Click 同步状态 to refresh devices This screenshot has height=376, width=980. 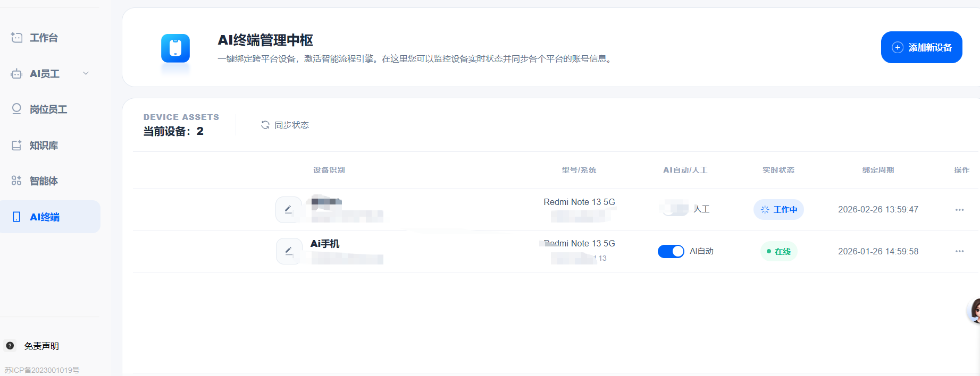point(285,125)
